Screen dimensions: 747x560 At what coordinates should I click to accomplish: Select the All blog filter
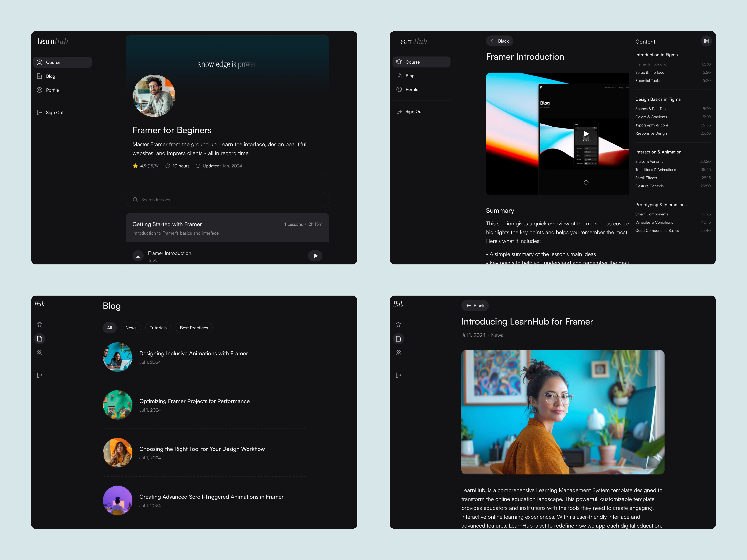[109, 328]
